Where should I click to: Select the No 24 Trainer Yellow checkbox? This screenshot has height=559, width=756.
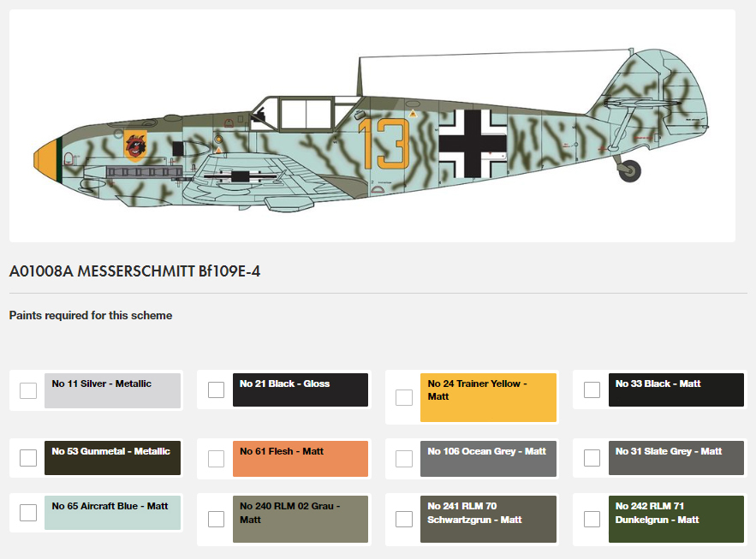[x=404, y=397]
